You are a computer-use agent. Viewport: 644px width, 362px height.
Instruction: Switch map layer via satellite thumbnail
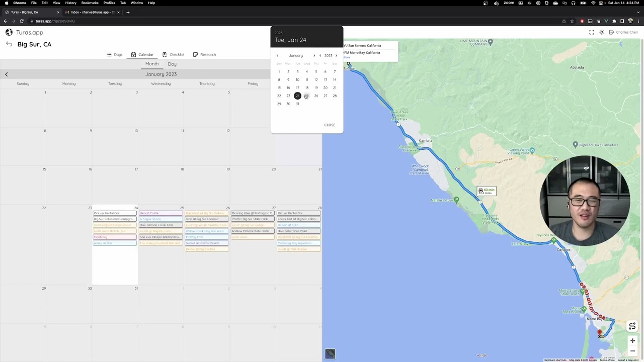tap(330, 354)
